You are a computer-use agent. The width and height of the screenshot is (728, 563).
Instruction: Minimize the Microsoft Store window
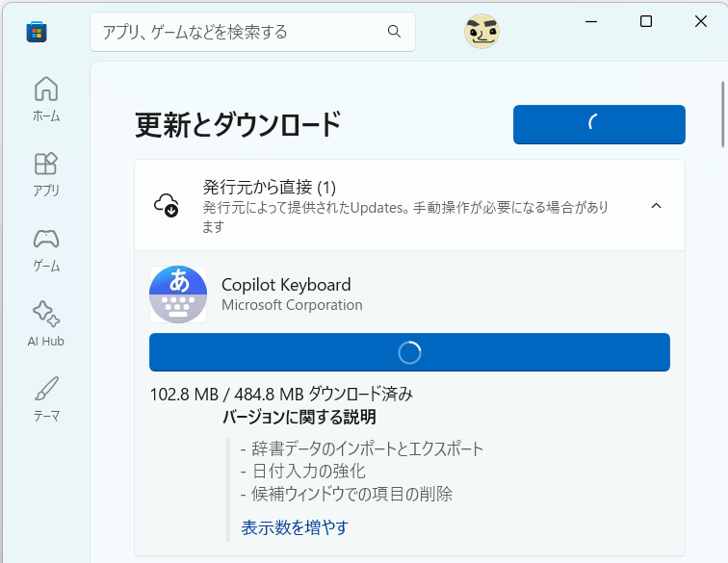[591, 21]
